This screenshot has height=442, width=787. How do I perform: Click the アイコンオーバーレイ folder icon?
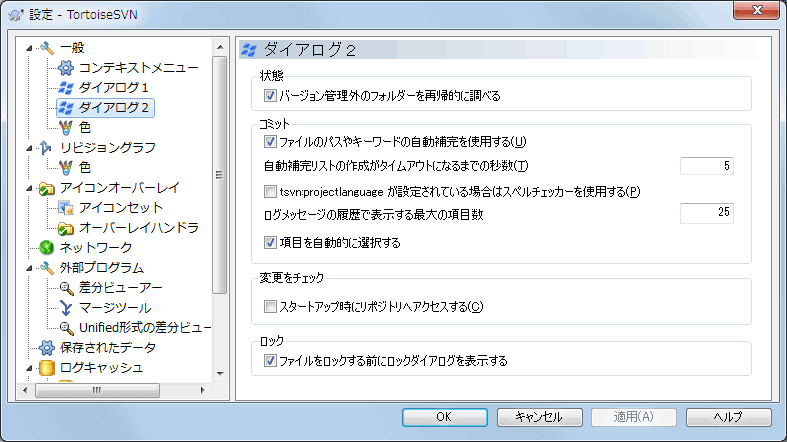click(x=47, y=188)
